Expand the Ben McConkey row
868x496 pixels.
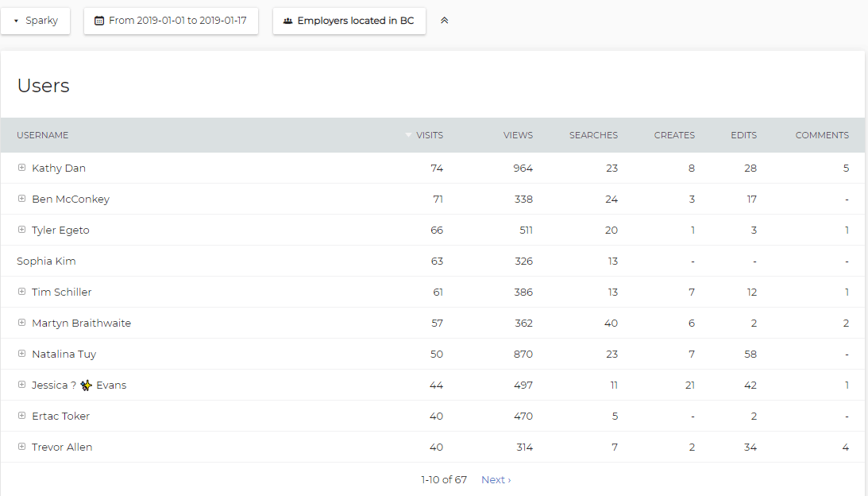[21, 199]
